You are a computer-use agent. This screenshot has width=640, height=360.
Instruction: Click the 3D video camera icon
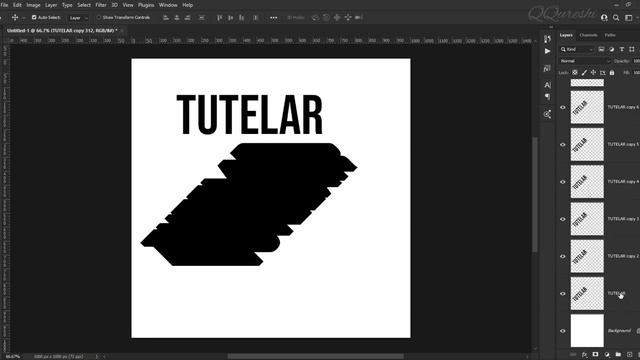click(x=359, y=18)
